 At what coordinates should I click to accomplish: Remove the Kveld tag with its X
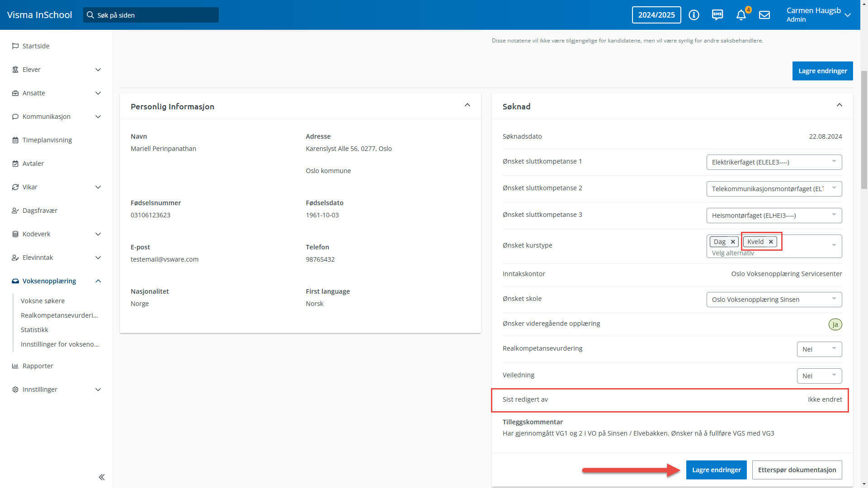pos(771,242)
